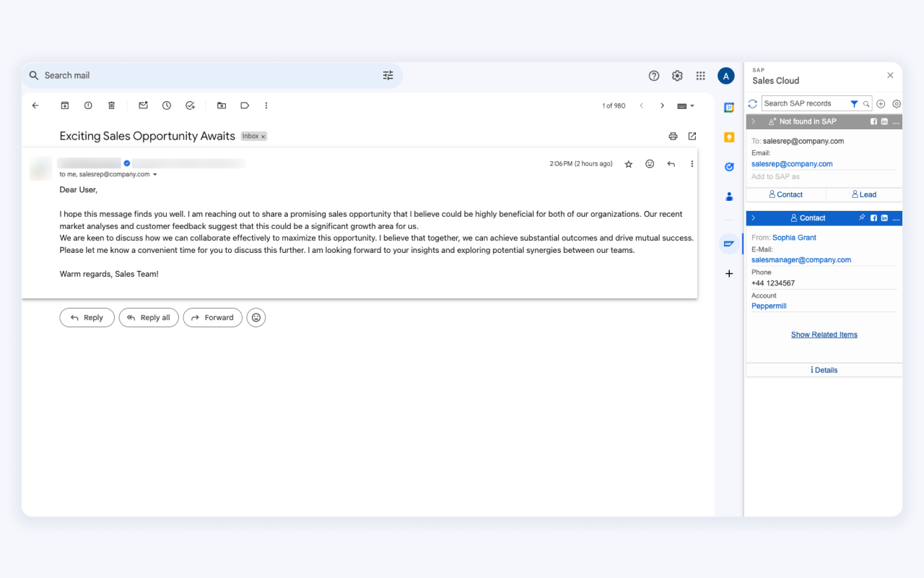Star the email message

(x=628, y=163)
